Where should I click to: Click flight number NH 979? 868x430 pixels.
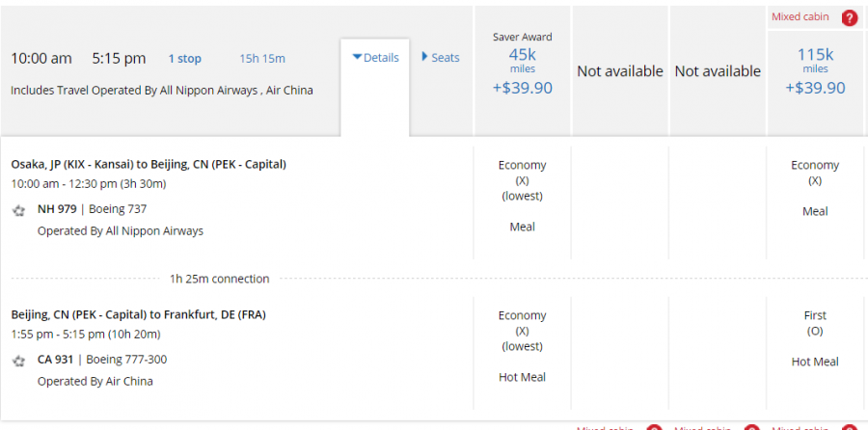(55, 209)
